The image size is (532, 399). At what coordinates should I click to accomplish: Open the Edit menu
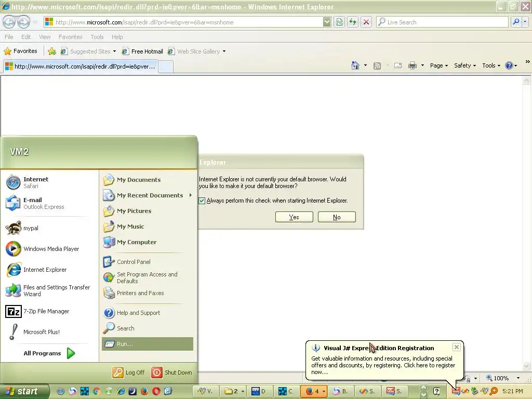[x=26, y=37]
